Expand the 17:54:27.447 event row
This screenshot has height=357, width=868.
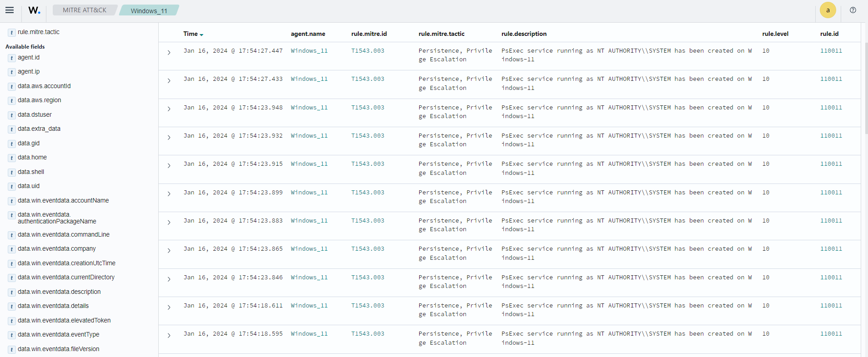(x=169, y=53)
